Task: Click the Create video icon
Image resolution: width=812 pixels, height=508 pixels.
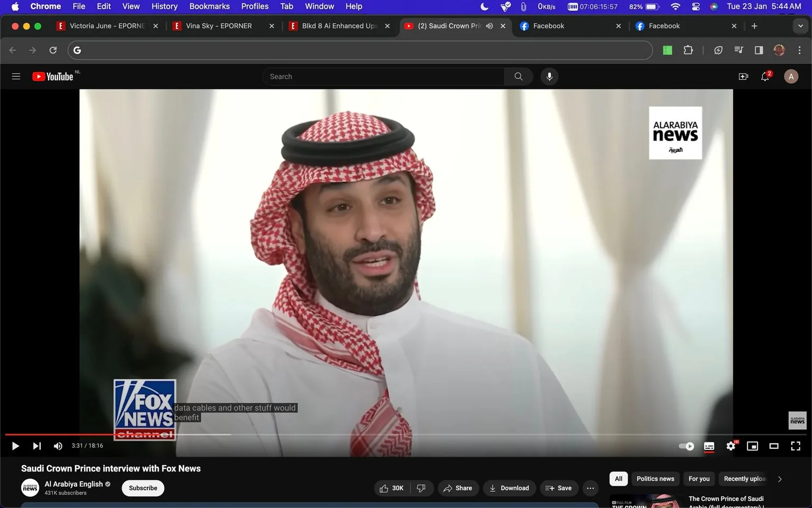Action: (x=743, y=76)
